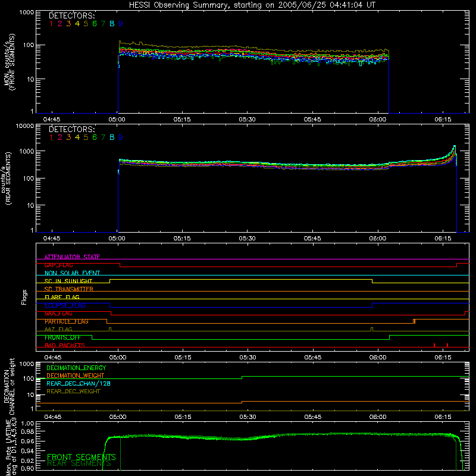Viewport: 476px width, 476px height.
Task: Click the 0.92 livetime axis value
Action: click(x=28, y=460)
